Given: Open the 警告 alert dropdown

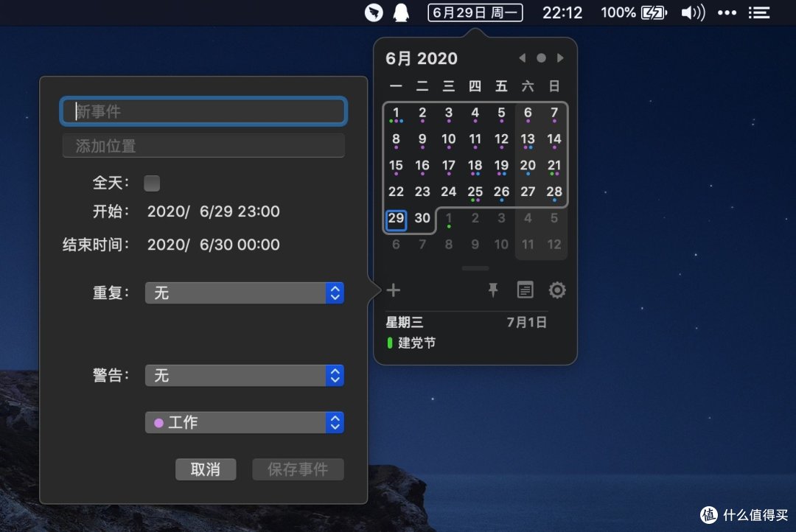Looking at the screenshot, I should pos(244,375).
